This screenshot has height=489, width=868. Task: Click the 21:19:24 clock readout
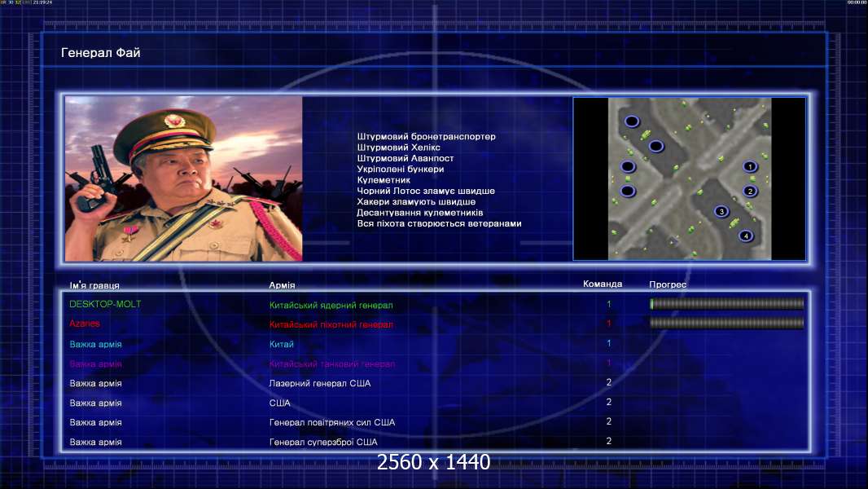42,2
